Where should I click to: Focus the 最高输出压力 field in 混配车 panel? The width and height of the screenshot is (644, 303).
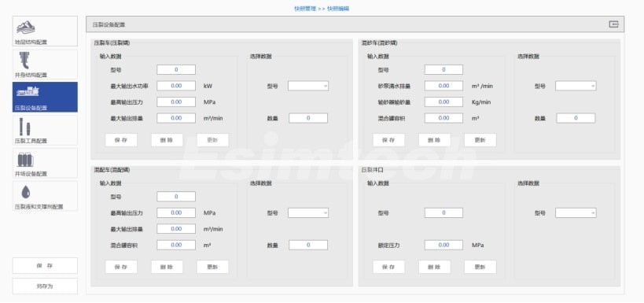176,213
